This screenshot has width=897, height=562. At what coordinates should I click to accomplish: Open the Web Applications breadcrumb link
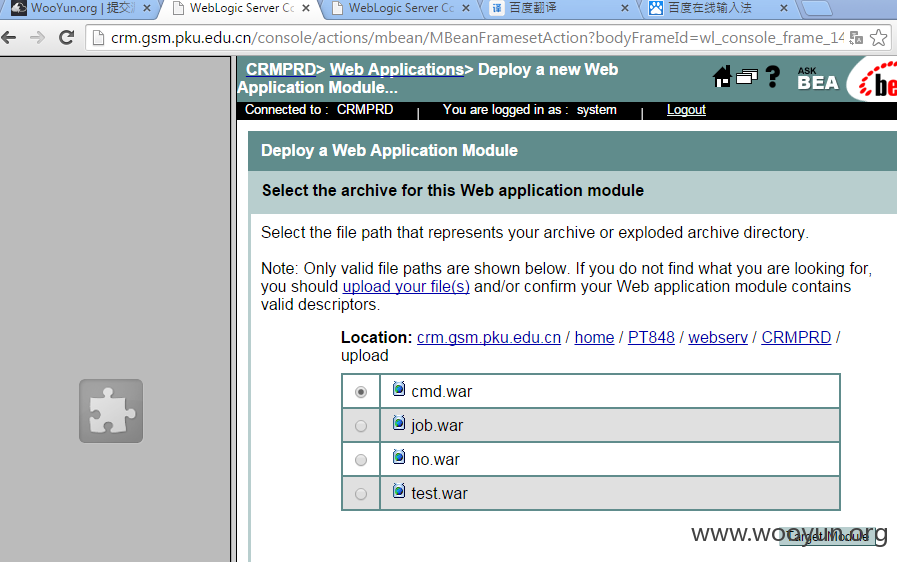click(x=396, y=69)
